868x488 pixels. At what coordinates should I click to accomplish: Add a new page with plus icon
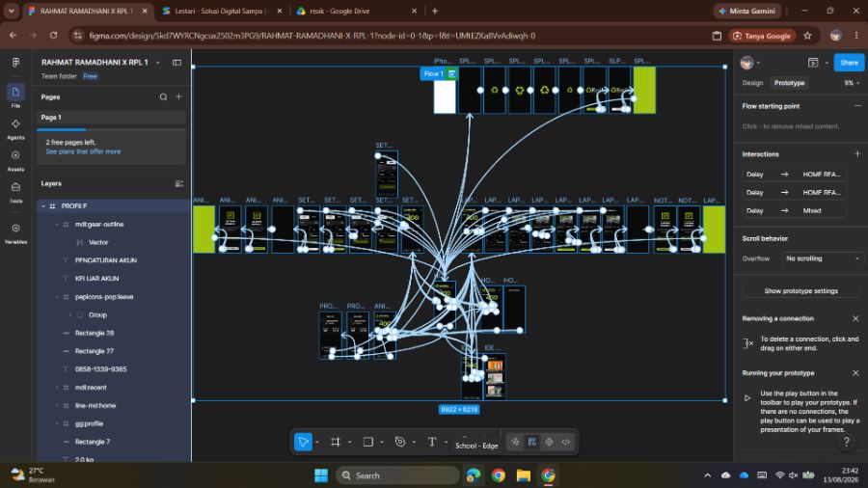[178, 96]
